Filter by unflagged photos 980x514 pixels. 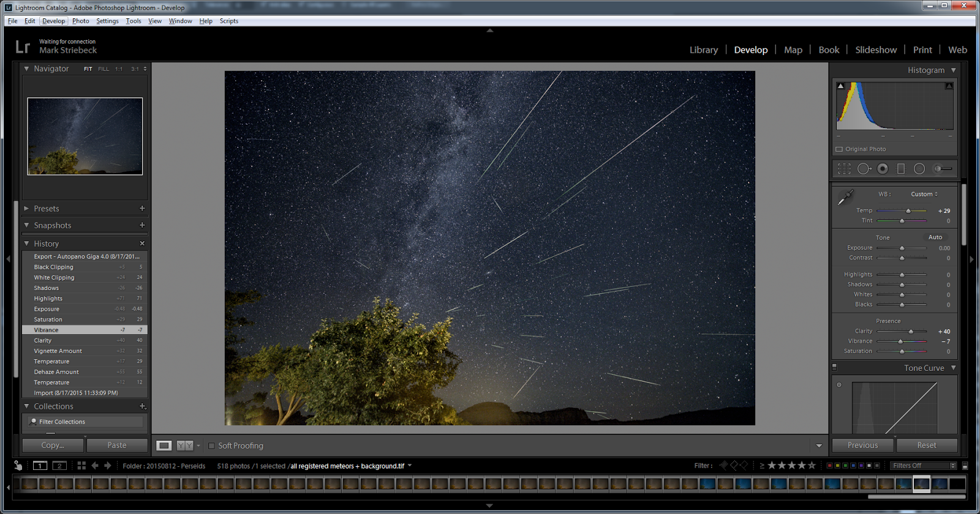coord(734,466)
